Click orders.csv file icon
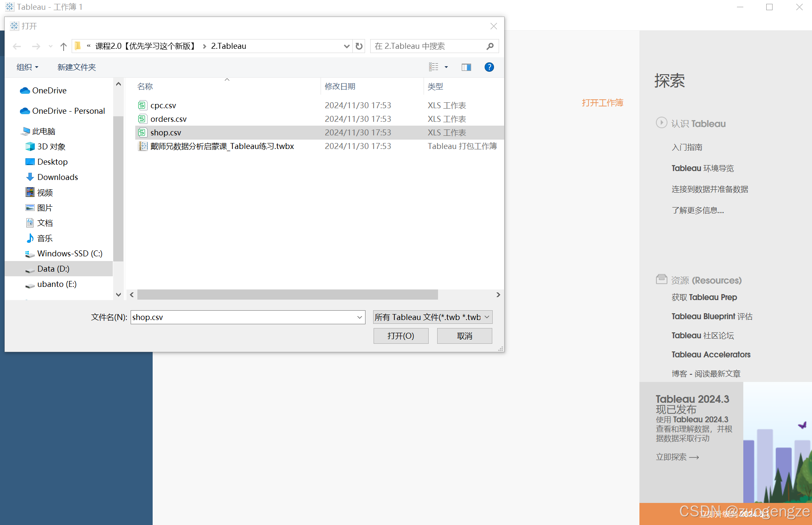812x525 pixels. (x=142, y=119)
